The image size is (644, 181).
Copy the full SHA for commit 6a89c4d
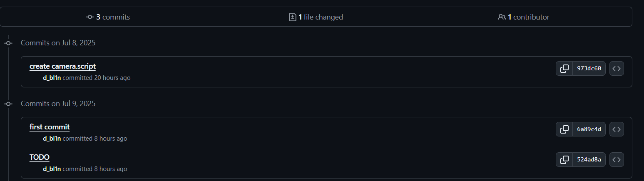[564, 129]
